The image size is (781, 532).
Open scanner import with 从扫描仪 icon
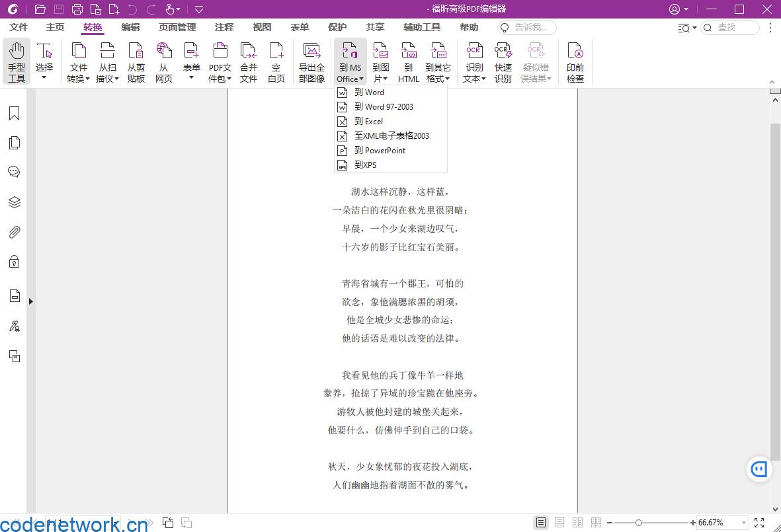[x=107, y=61]
